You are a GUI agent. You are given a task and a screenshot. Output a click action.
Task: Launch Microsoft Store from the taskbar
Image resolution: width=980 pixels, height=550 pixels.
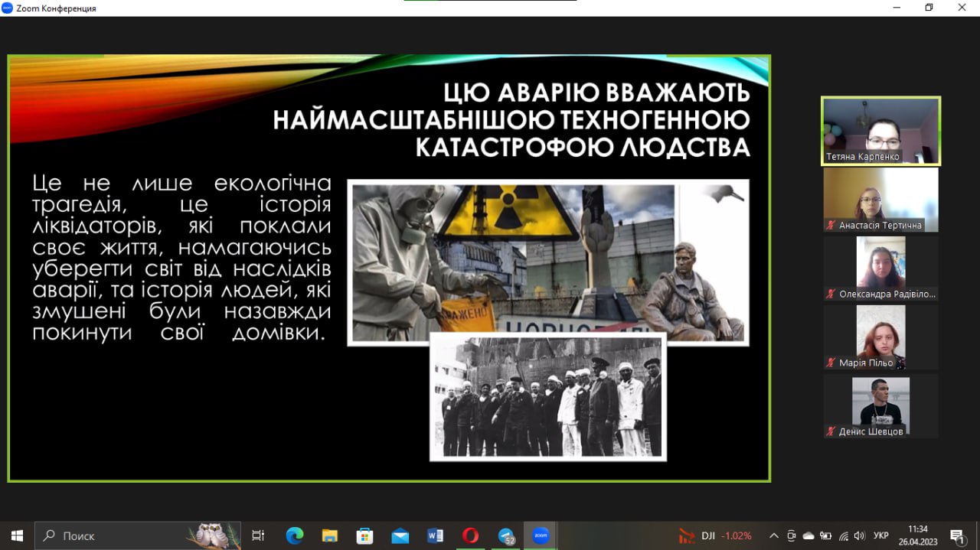(x=365, y=535)
